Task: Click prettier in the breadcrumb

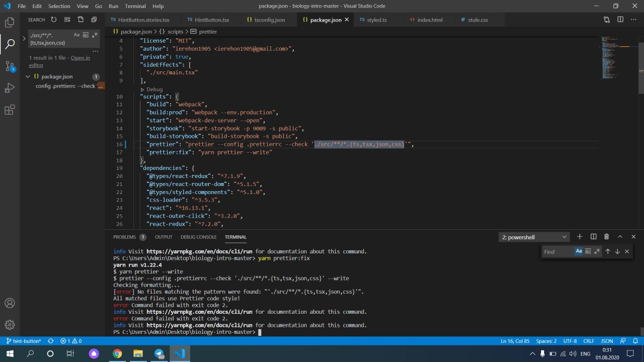Action: click(x=208, y=31)
